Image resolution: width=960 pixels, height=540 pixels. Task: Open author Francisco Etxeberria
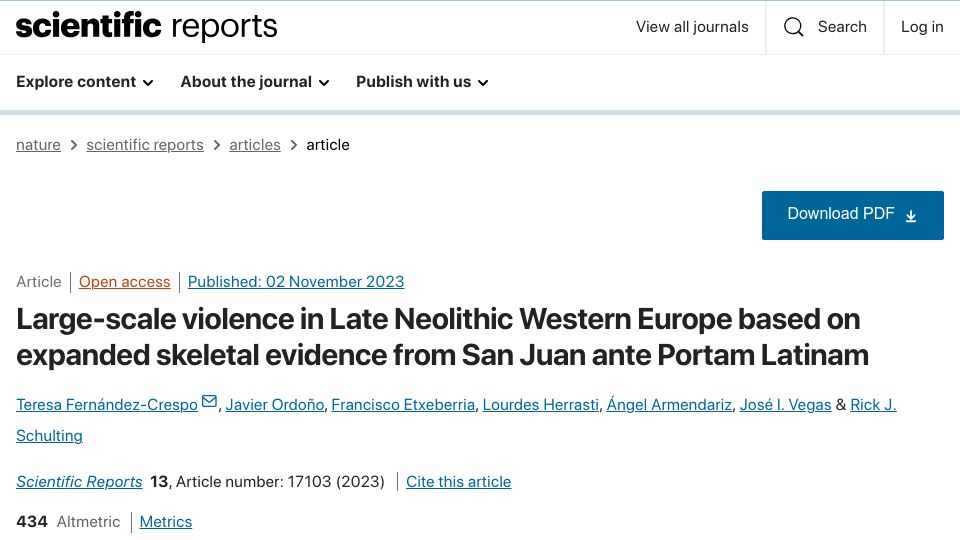(403, 405)
